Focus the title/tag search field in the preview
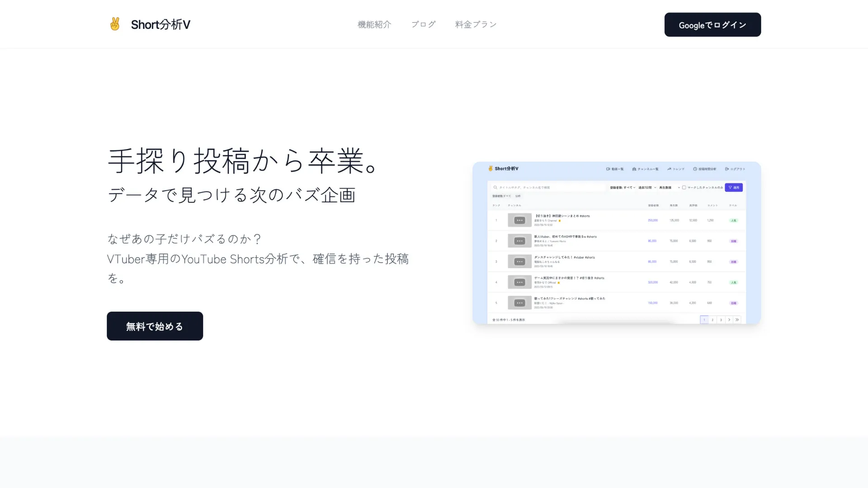Screen dimensions: 868x488 (549, 187)
